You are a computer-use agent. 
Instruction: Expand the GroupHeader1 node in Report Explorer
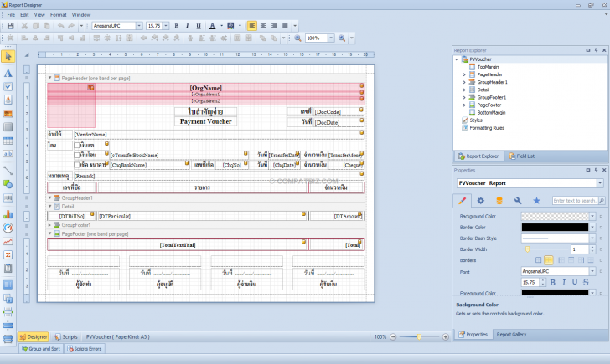pyautogui.click(x=464, y=82)
